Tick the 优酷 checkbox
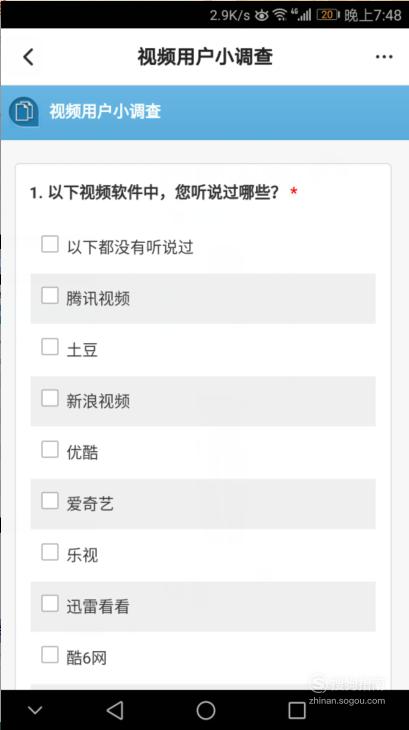The width and height of the screenshot is (409, 730). pos(50,449)
